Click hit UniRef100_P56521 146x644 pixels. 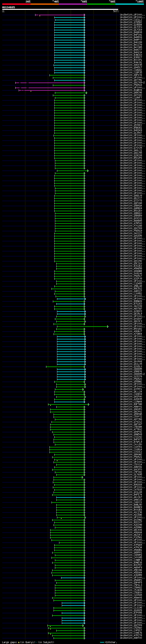[131, 457]
